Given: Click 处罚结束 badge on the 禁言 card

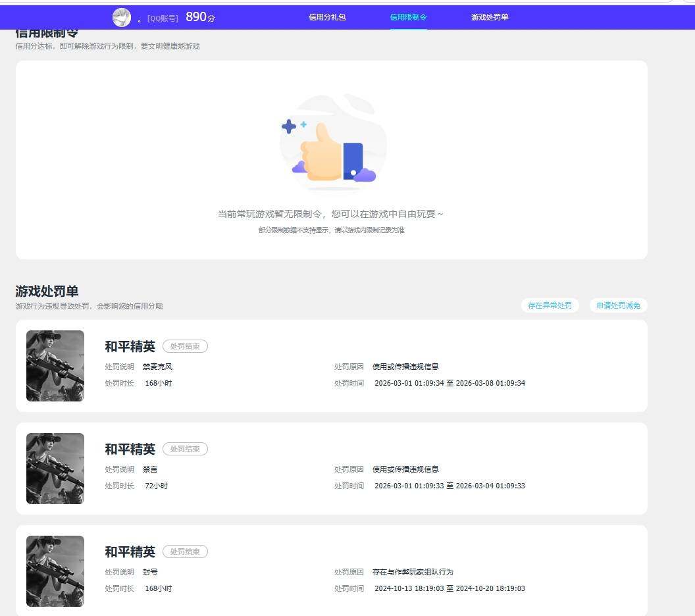Looking at the screenshot, I should (186, 449).
